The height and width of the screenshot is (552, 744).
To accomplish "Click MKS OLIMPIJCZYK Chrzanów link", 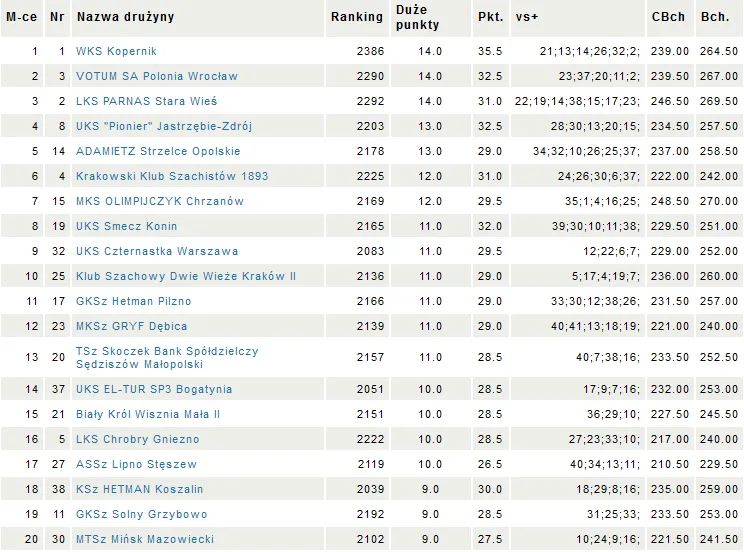I will pyautogui.click(x=160, y=201).
